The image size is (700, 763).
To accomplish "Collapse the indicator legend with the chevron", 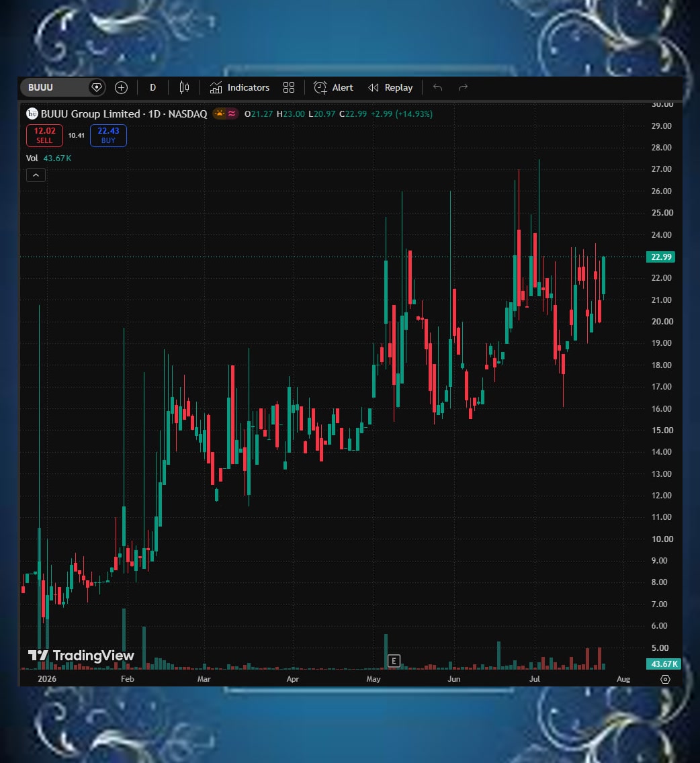I will (36, 175).
